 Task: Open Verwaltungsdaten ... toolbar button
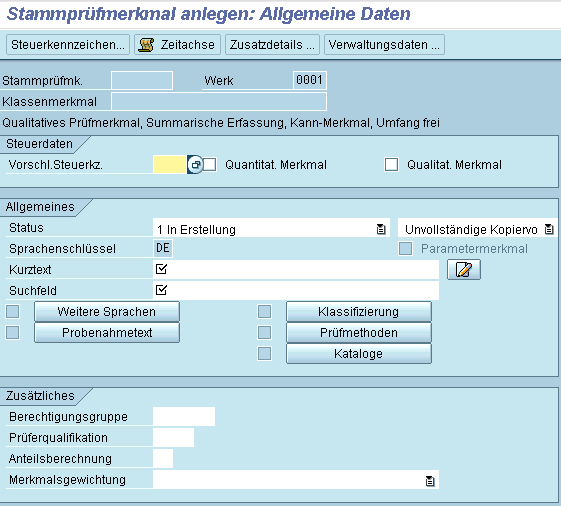[384, 45]
